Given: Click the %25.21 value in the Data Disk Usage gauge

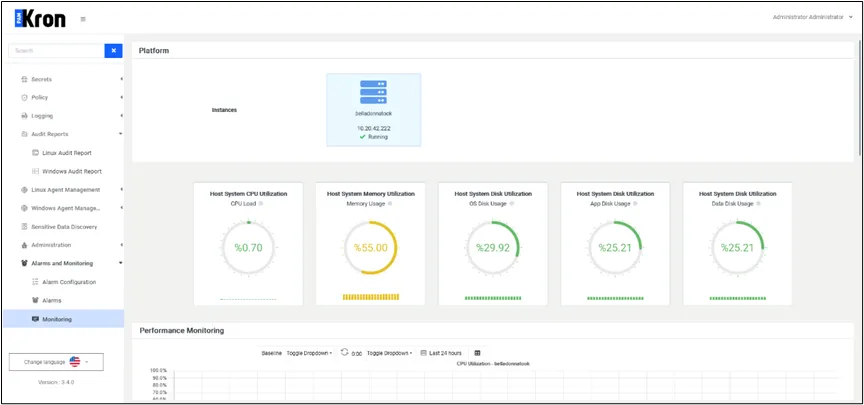Looking at the screenshot, I should point(738,248).
